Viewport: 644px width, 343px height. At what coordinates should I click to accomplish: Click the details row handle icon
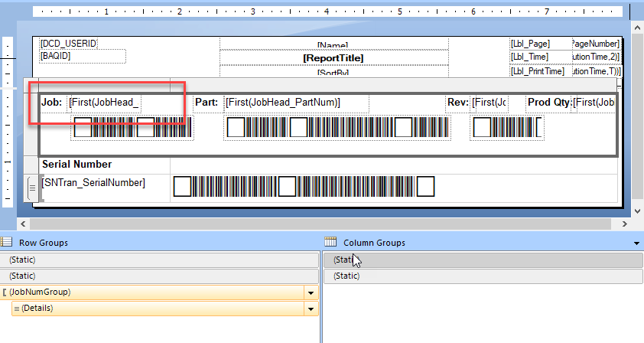[x=31, y=188]
